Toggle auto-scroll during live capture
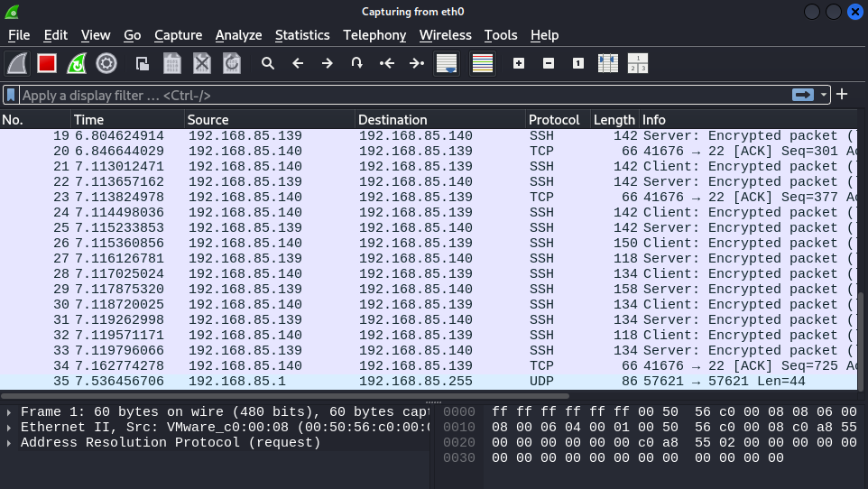Image resolution: width=868 pixels, height=489 pixels. click(446, 63)
